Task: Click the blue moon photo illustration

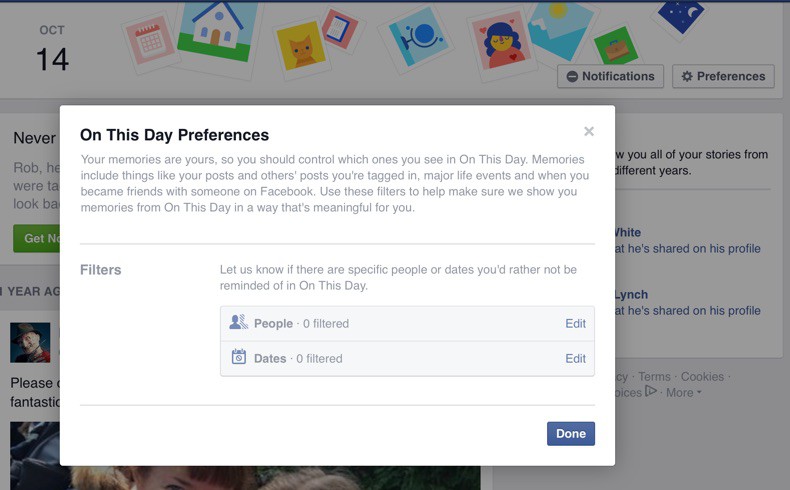Action: pos(681,14)
